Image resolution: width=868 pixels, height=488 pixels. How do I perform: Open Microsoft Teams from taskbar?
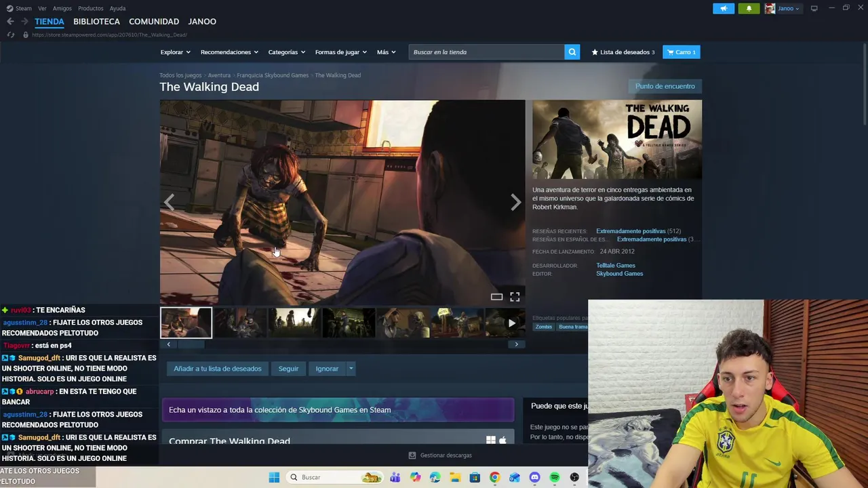click(x=395, y=477)
